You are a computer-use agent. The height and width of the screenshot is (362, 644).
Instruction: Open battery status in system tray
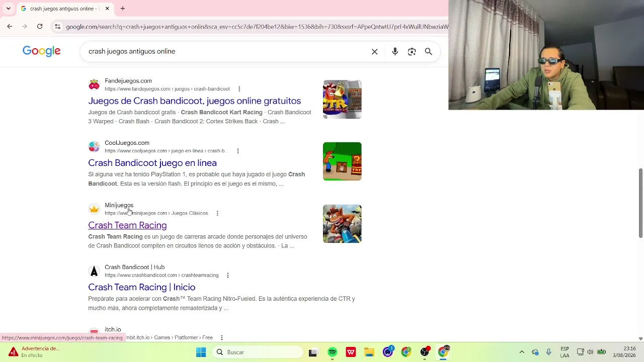pyautogui.click(x=601, y=352)
